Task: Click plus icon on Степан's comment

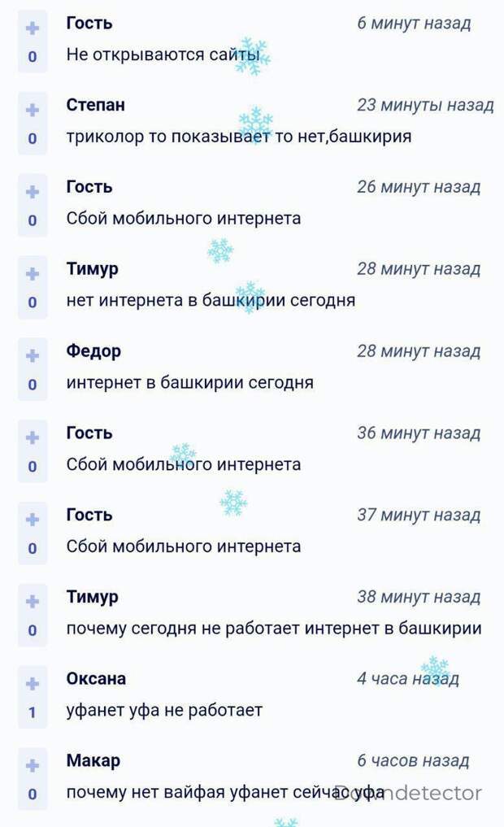Action: tap(33, 111)
